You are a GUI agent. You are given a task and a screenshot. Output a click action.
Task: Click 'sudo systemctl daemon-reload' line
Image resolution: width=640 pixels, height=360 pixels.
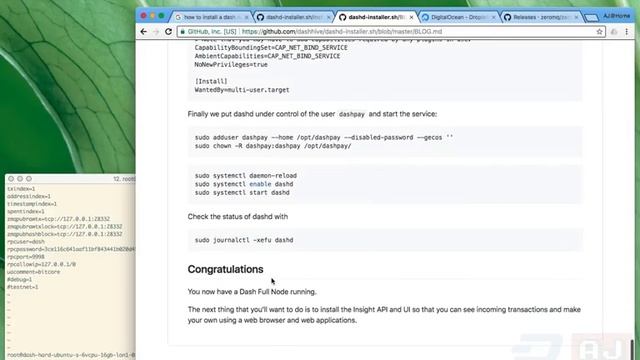click(246, 176)
